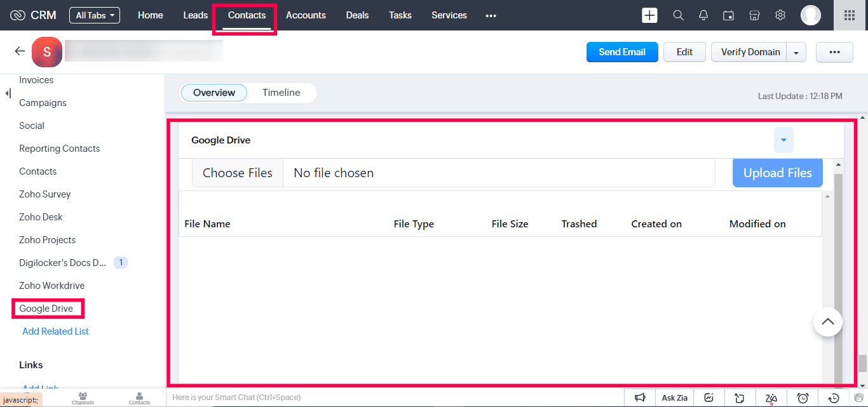This screenshot has width=868, height=407.
Task: Jump to Google Drive related list
Action: (x=46, y=309)
